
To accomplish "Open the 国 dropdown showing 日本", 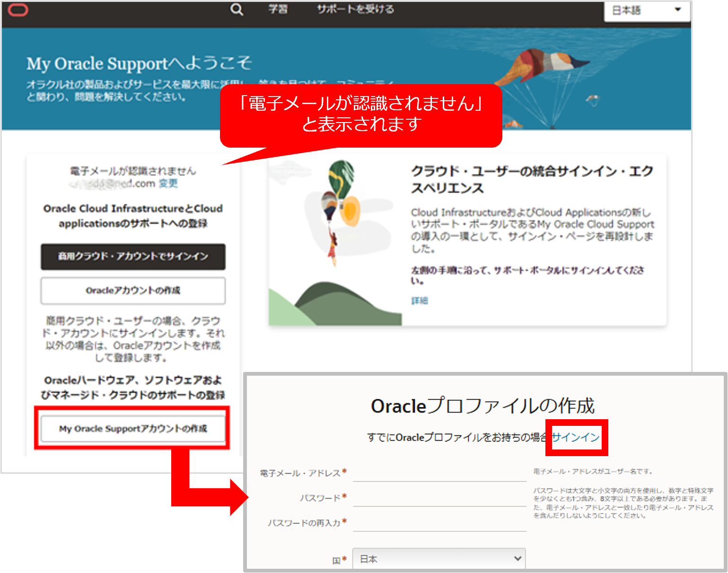I will (439, 559).
